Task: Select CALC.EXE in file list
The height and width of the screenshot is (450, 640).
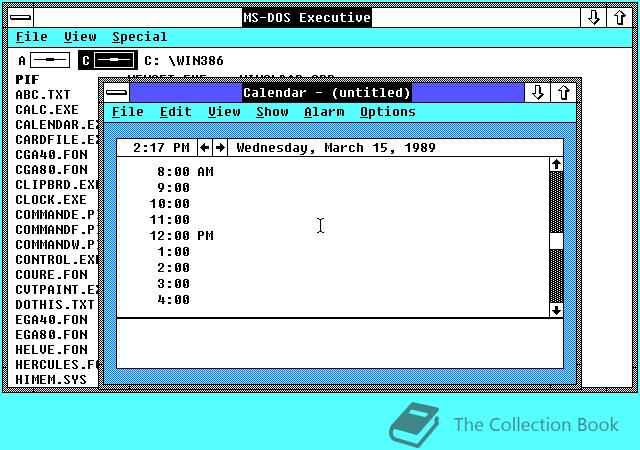Action: pyautogui.click(x=47, y=110)
